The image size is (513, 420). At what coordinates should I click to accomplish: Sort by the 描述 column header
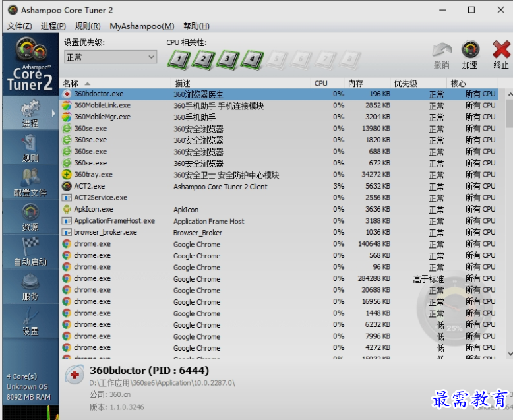point(241,84)
